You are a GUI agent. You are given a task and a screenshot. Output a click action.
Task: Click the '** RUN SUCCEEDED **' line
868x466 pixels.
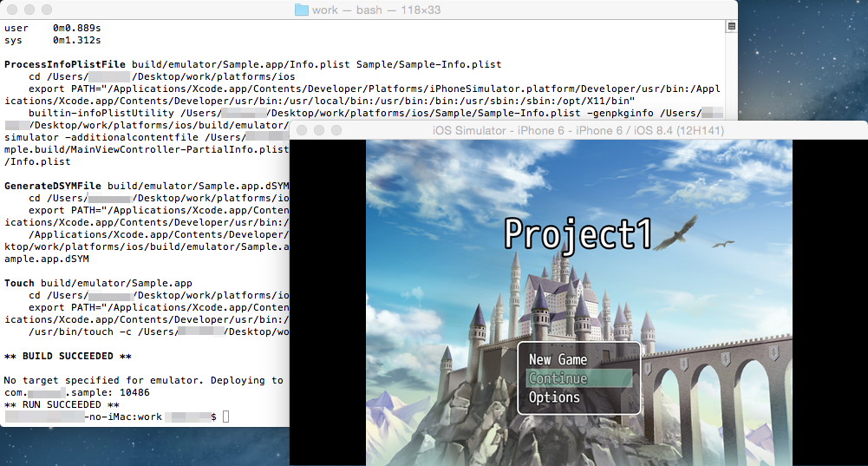coord(62,404)
